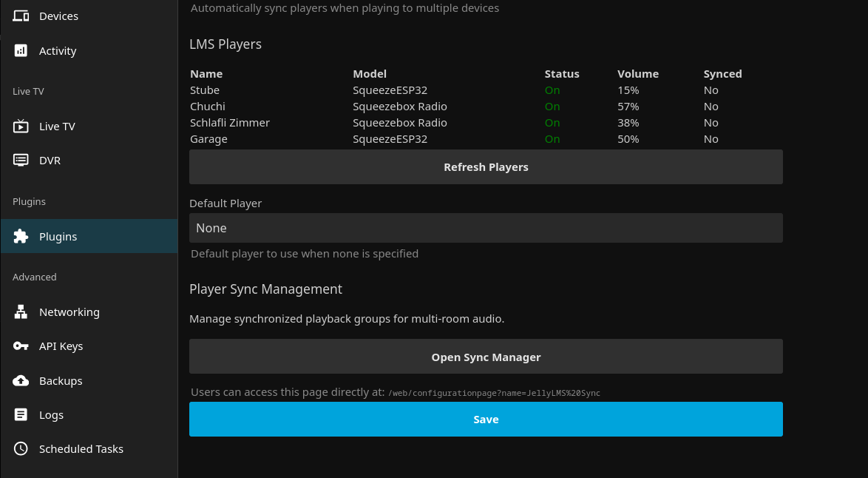Viewport: 868px width, 478px height.
Task: Select the Backups cloud icon
Action: 21,380
